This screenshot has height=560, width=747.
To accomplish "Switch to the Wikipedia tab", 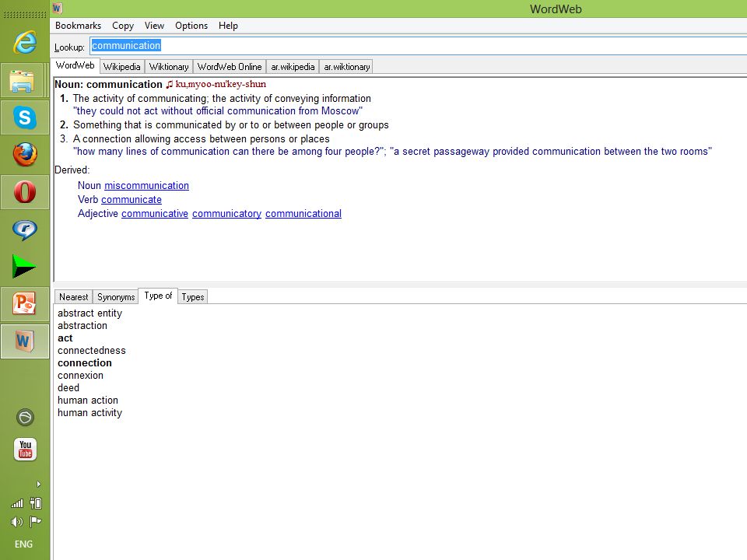I will [122, 67].
